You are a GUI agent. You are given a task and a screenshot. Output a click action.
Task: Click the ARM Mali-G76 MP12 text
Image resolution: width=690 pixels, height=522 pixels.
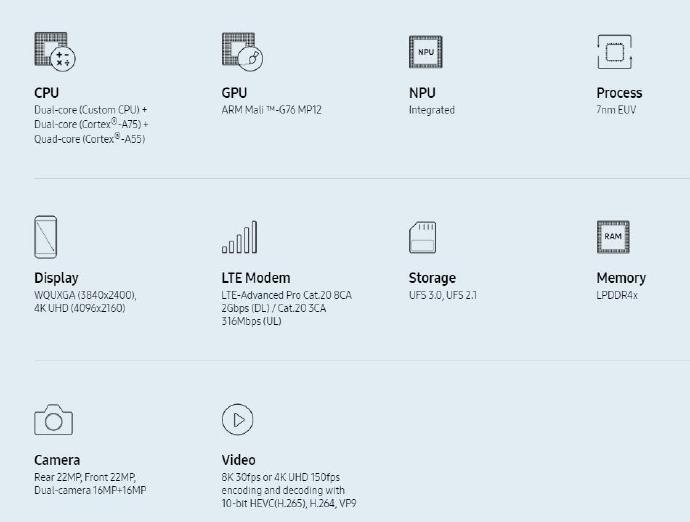(272, 110)
